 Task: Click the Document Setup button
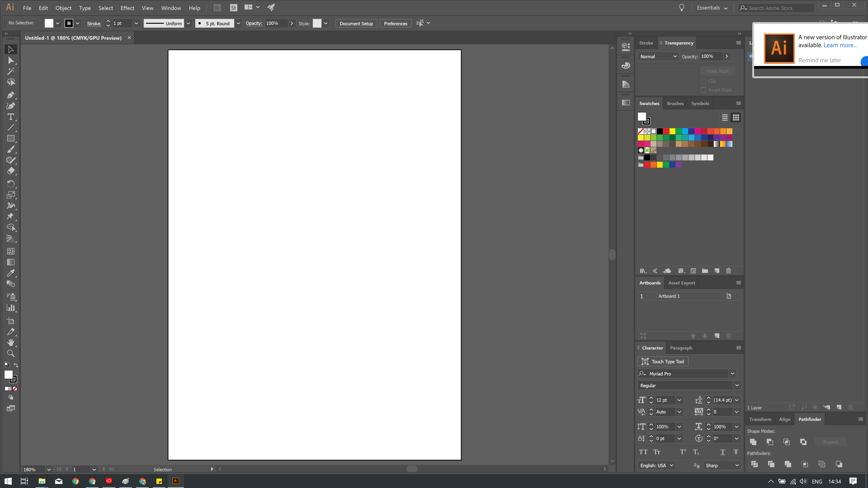tap(356, 23)
